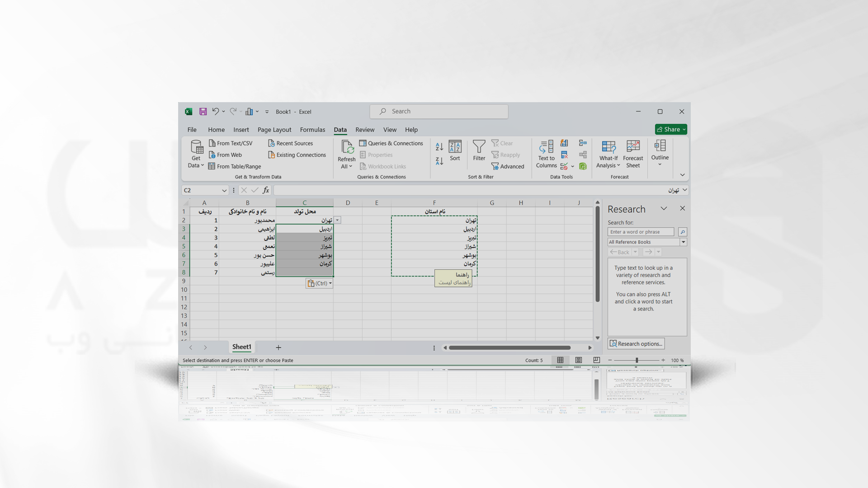Screen dimensions: 868x488
Task: Click Research Options button
Action: coord(636,343)
